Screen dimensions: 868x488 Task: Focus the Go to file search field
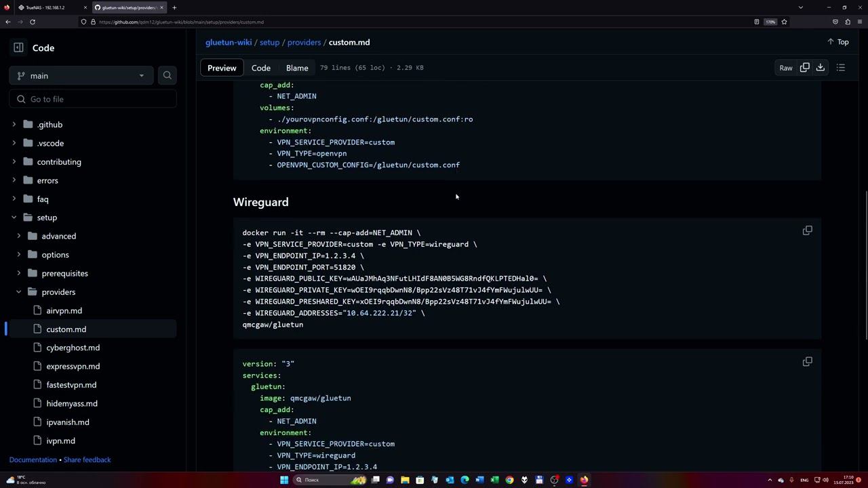pyautogui.click(x=93, y=99)
